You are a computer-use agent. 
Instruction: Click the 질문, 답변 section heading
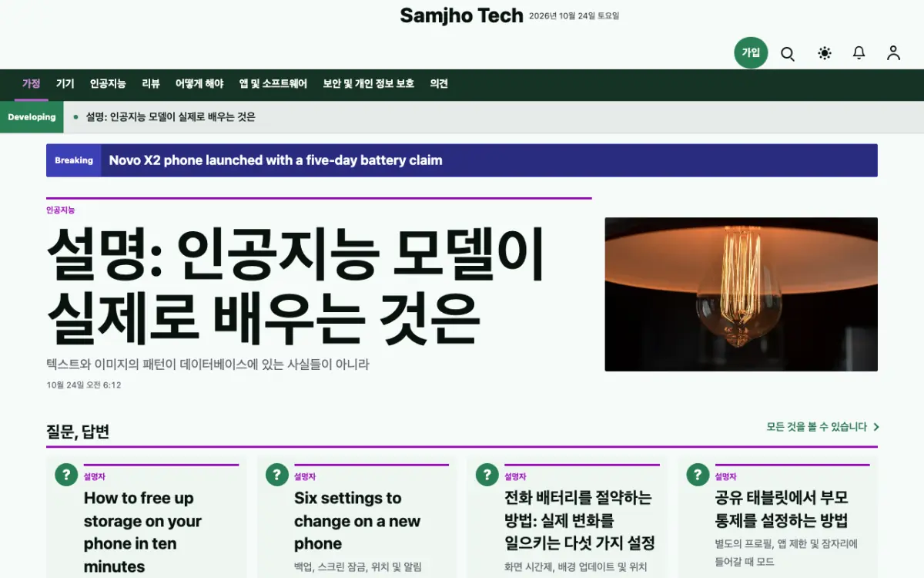[x=78, y=432]
